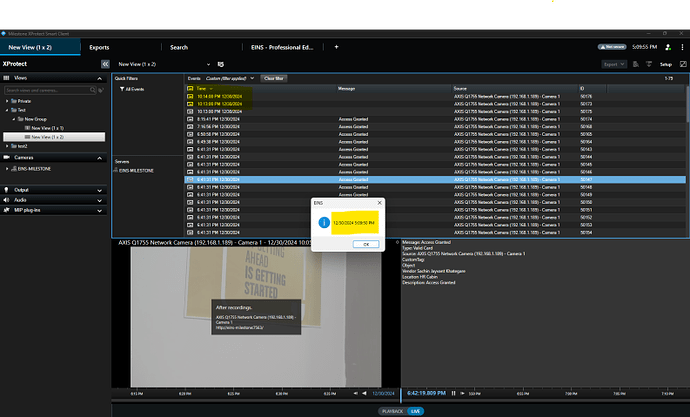690x417 pixels.
Task: Switch to the Exports tab
Action: [99, 47]
